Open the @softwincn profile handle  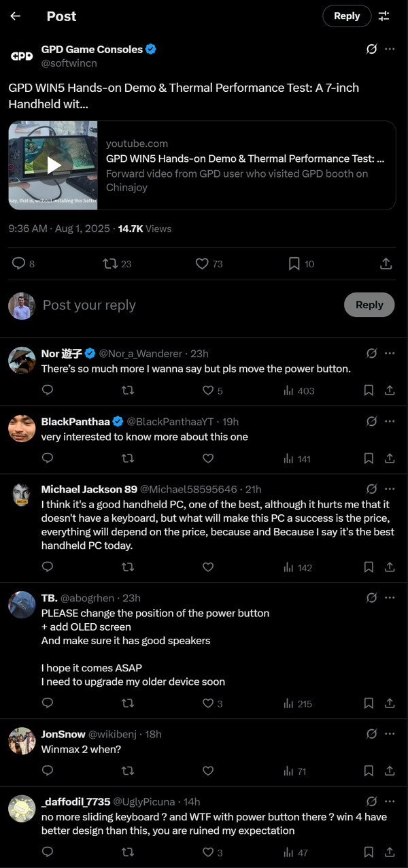69,63
